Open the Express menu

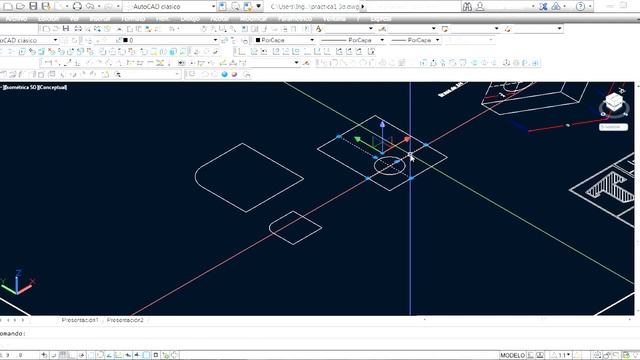[x=380, y=19]
